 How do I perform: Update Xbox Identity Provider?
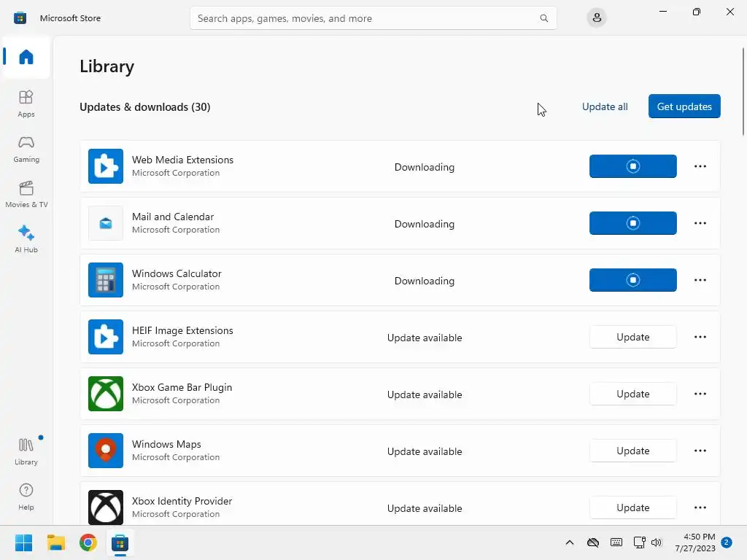(632, 507)
